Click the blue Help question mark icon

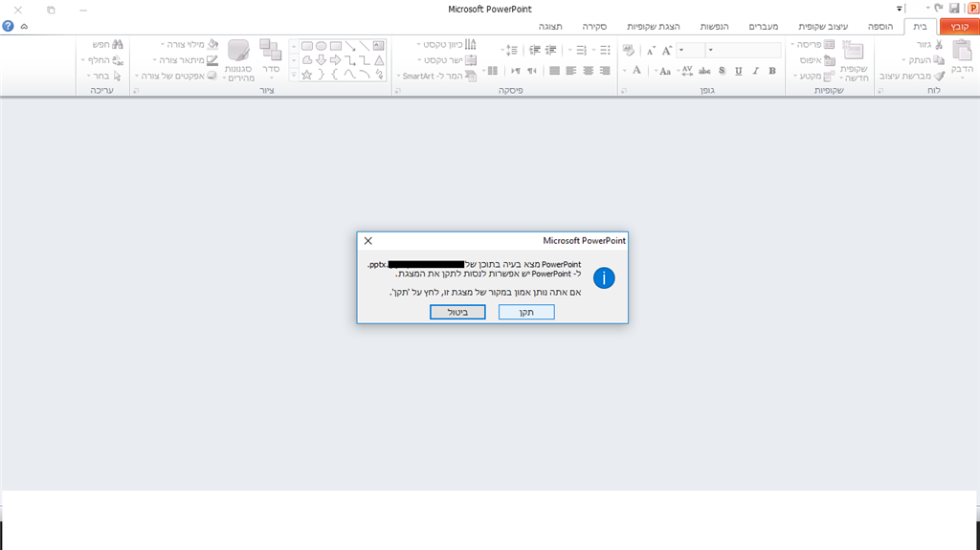pos(8,26)
